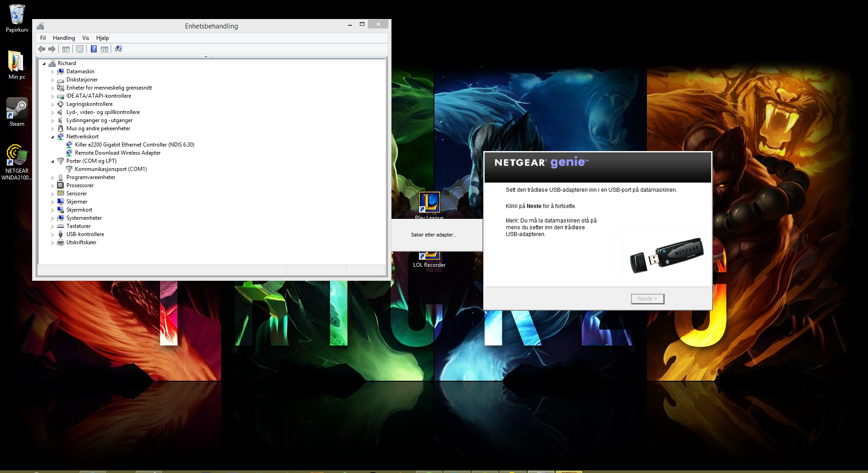This screenshot has height=473, width=868.
Task: Select Enheter for menneskelig grensesnitt
Action: (109, 88)
